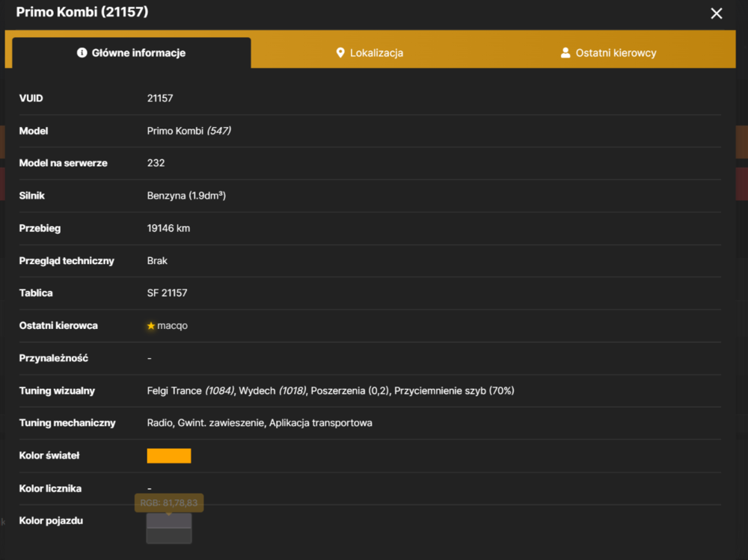Click the Tablica row label
Screen dimensions: 748x560
36,293
